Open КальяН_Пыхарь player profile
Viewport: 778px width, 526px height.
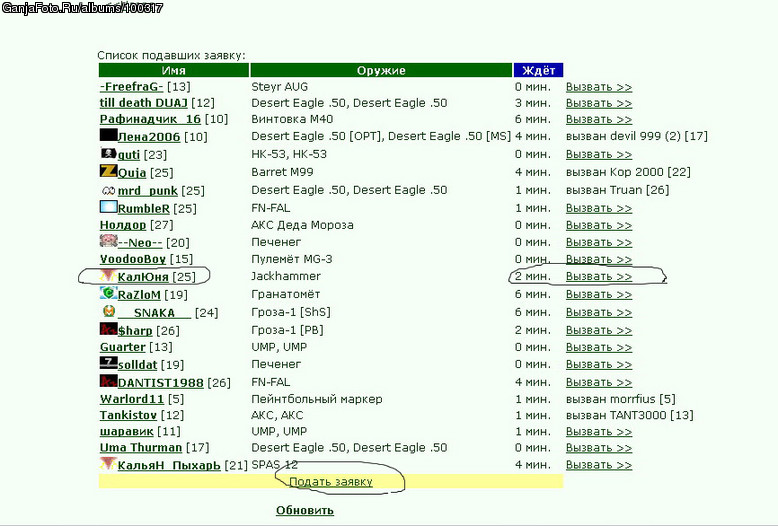click(x=169, y=465)
